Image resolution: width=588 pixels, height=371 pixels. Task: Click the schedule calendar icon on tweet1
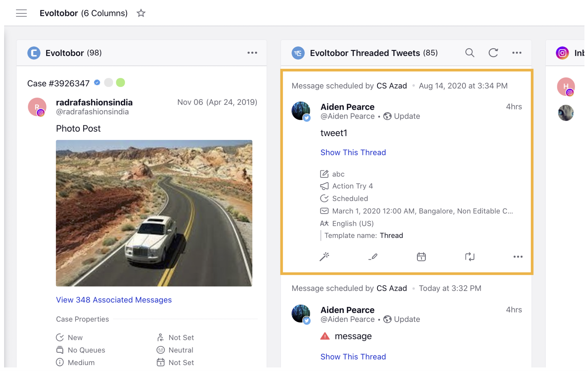[x=422, y=257]
